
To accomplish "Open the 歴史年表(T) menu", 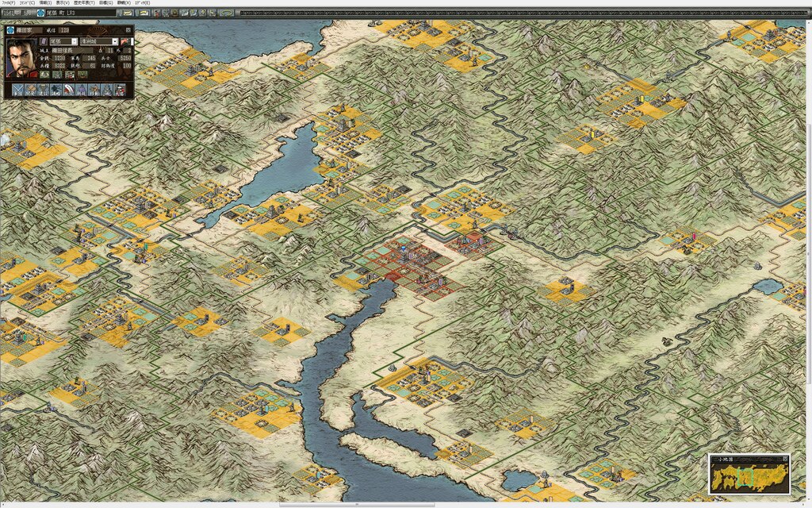I will click(x=84, y=2).
